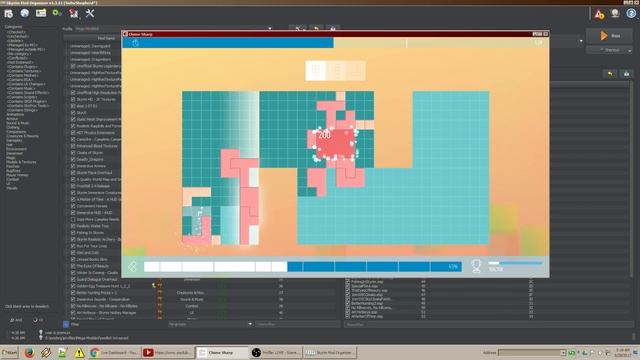Click the yellow warning icon in taskbar
Image resolution: width=640 pixels, height=360 pixels.
pyautogui.click(x=79, y=353)
